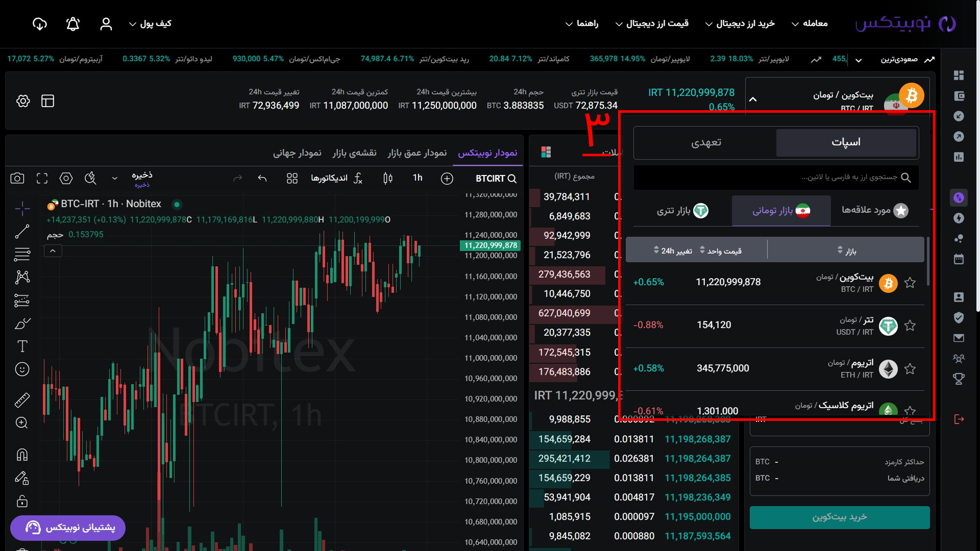
Task: Open the emoji icons tool
Action: pyautogui.click(x=22, y=369)
